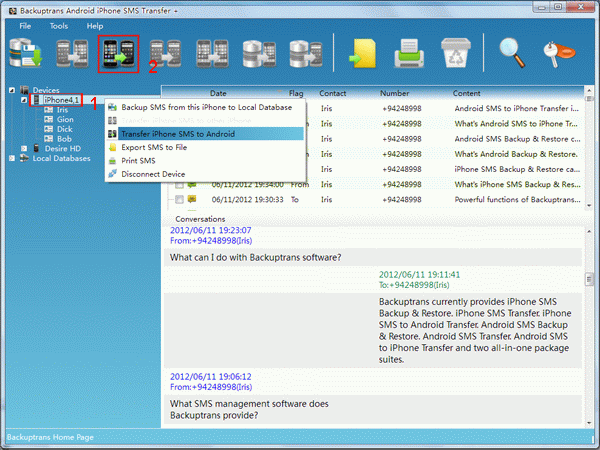The image size is (600, 450).
Task: Click the green message bubble in 19:34:00 row
Action: tap(192, 184)
